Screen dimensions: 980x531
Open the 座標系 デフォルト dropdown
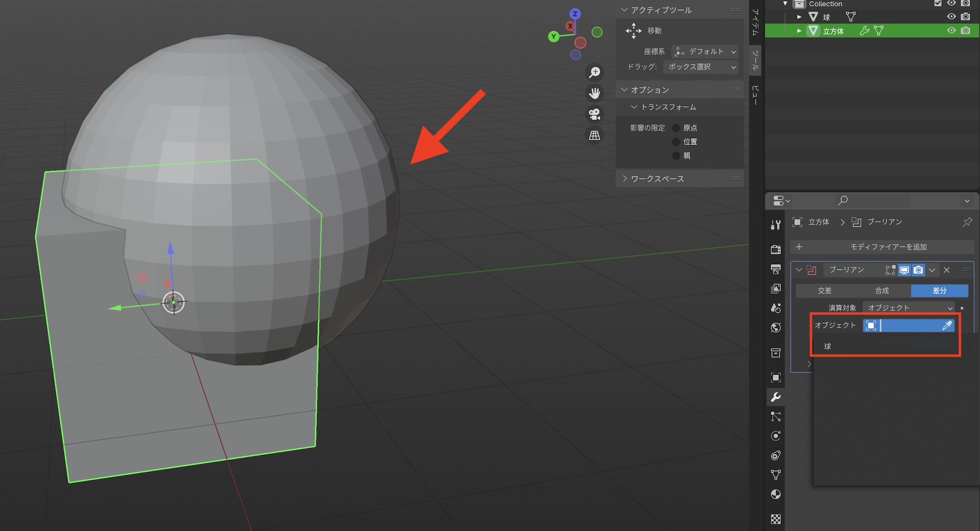pyautogui.click(x=705, y=51)
